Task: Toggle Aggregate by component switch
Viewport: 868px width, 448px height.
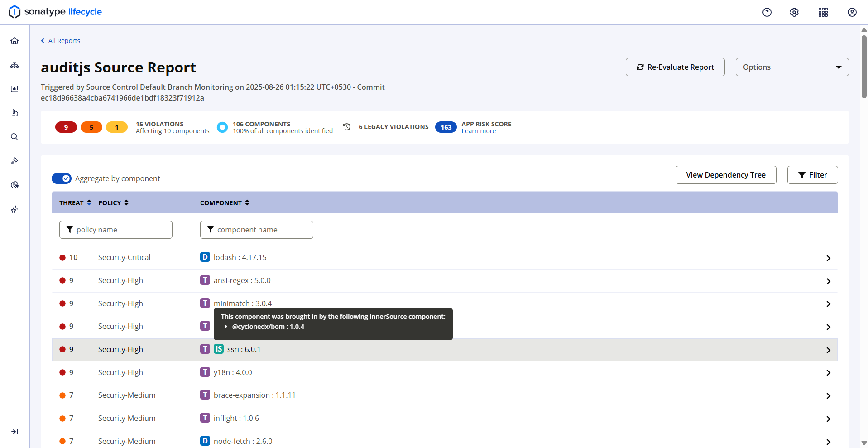Action: (62, 178)
